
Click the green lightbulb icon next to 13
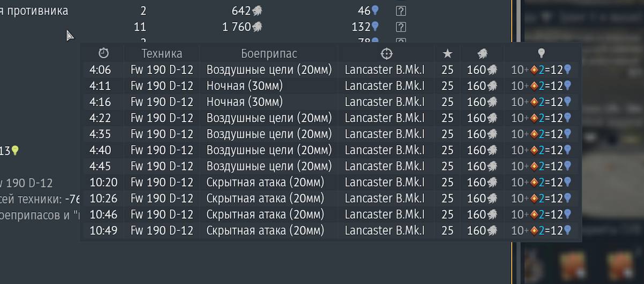[x=15, y=151]
